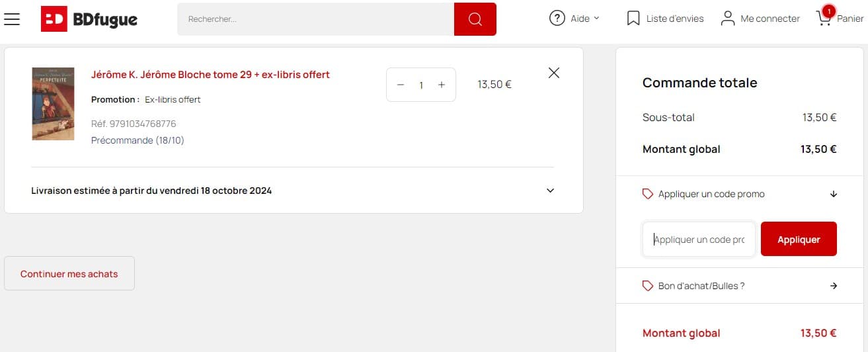The height and width of the screenshot is (352, 868).
Task: Expand the Bon d'achat/Bulles arrow
Action: tap(834, 286)
